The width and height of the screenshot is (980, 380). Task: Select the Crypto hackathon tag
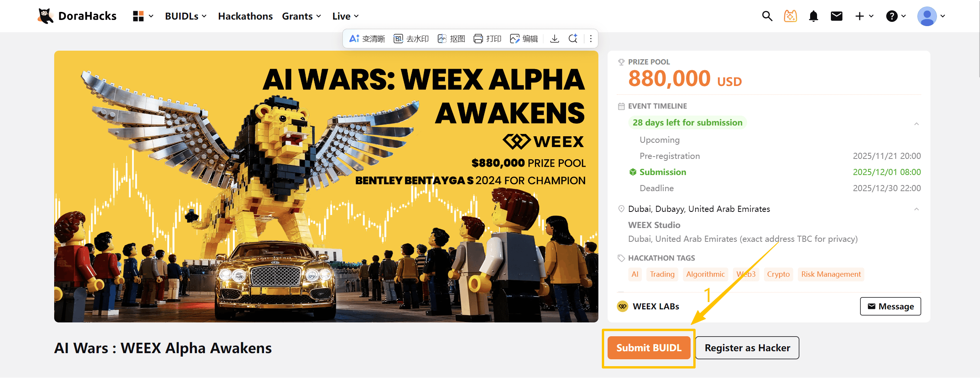click(x=778, y=274)
